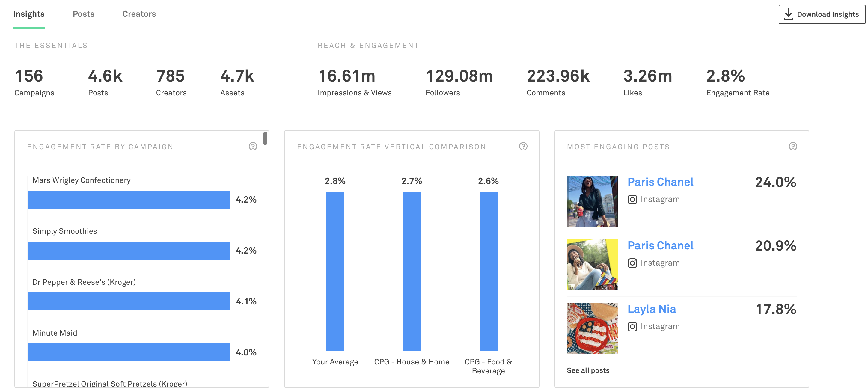Click the Mars Wrigley Confectionery bar

coord(128,200)
